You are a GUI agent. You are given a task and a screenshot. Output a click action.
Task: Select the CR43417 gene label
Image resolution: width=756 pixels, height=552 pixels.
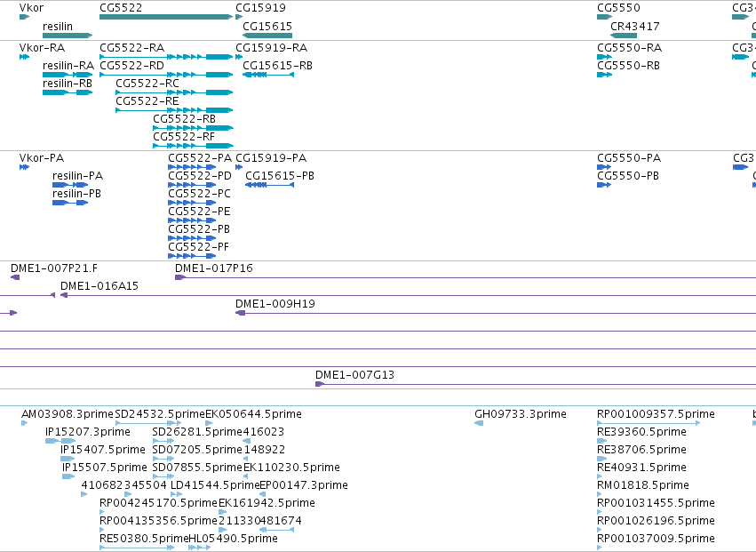tap(635, 26)
